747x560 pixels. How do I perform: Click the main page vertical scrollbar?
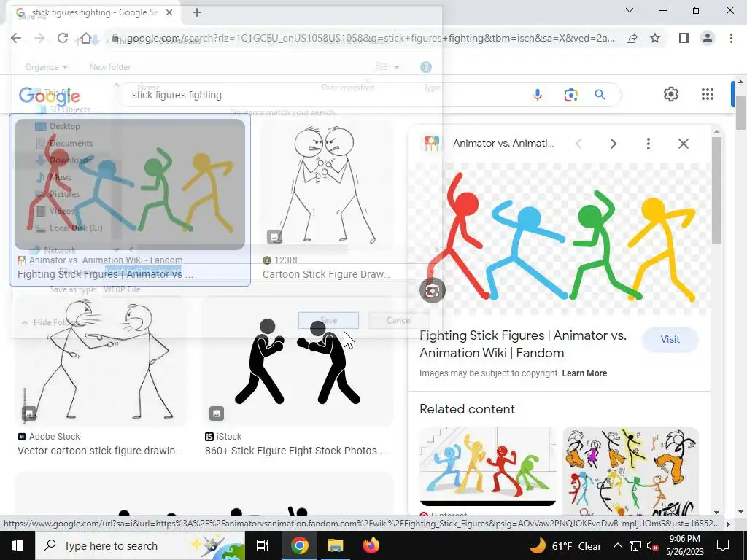point(741,112)
